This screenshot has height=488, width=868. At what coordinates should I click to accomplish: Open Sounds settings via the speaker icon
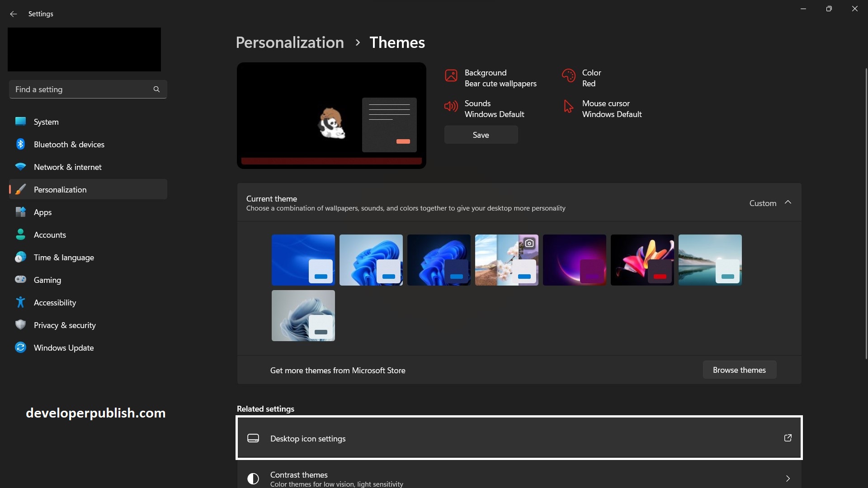[451, 107]
